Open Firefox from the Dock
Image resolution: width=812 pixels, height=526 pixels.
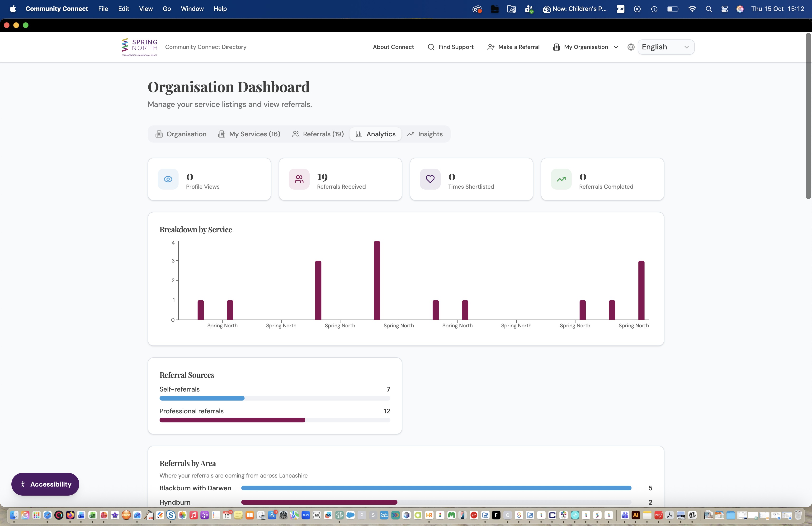(70, 515)
